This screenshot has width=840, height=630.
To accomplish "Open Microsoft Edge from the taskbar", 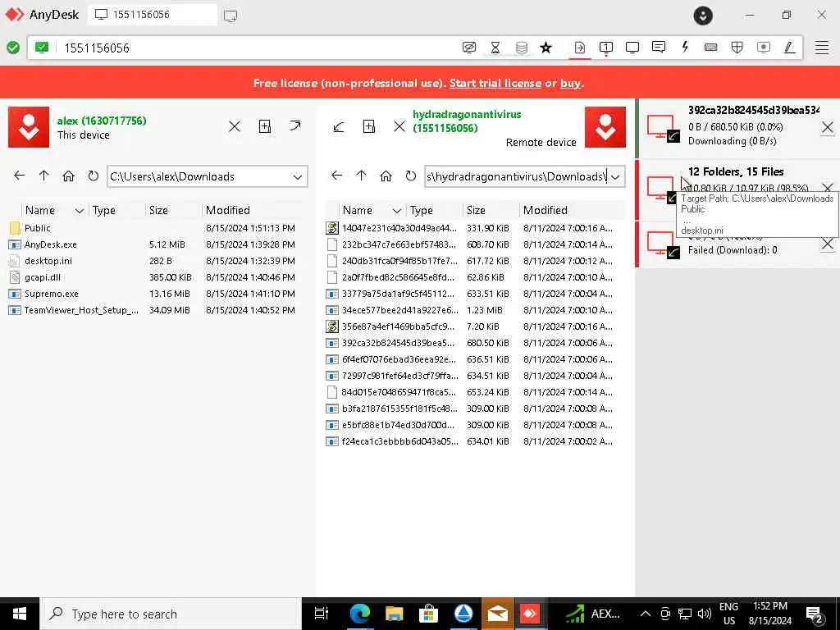I will coord(359,614).
